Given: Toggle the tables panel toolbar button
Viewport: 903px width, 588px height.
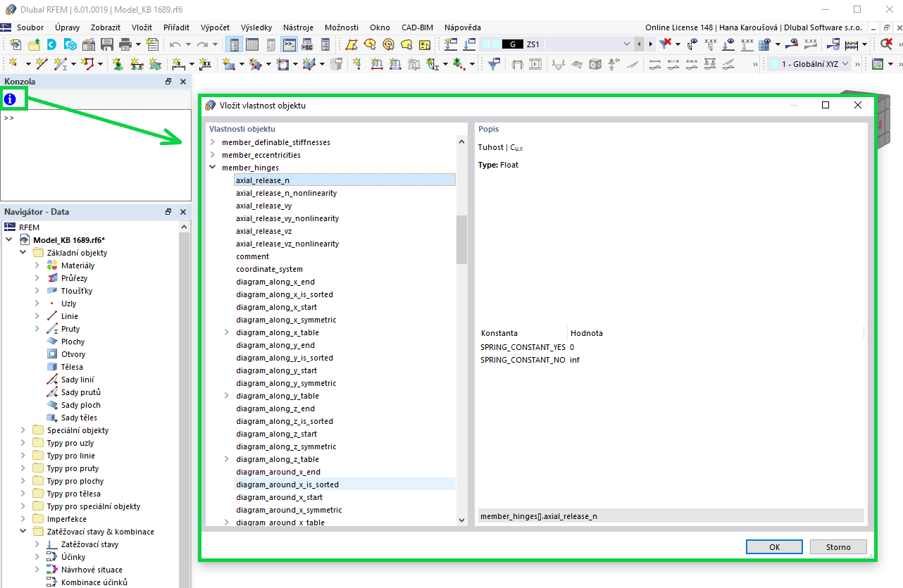Looking at the screenshot, I should pos(252,44).
